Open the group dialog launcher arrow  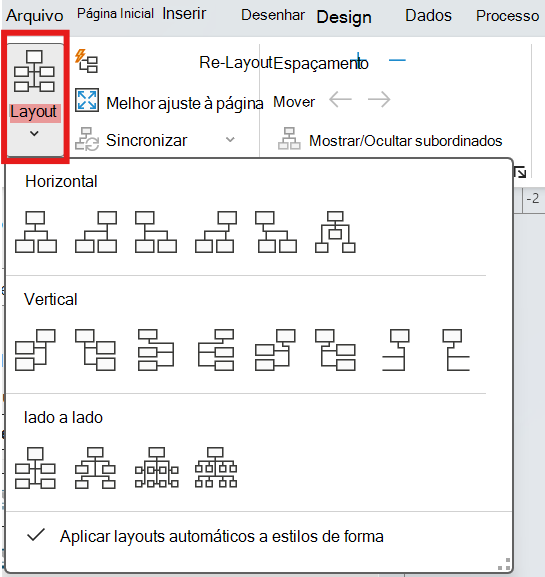click(520, 172)
